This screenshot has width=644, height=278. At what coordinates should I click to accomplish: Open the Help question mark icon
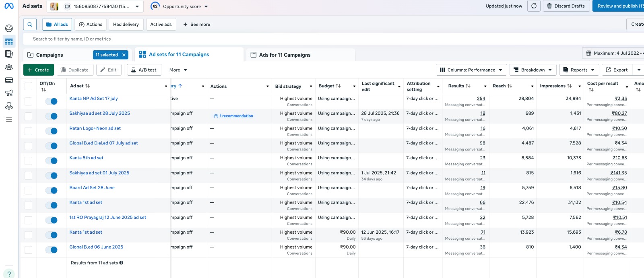tap(9, 274)
